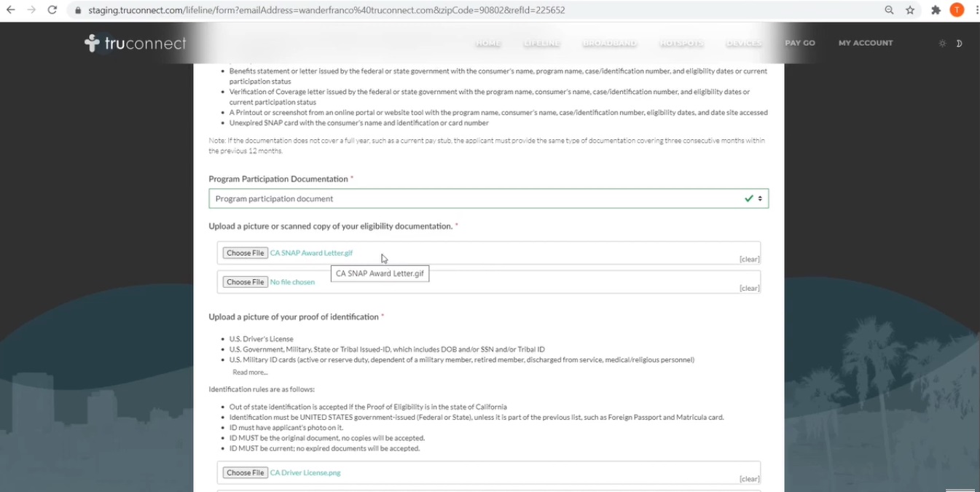Switch to dark mode moon icon
Viewport: 980px width, 492px height.
[959, 43]
